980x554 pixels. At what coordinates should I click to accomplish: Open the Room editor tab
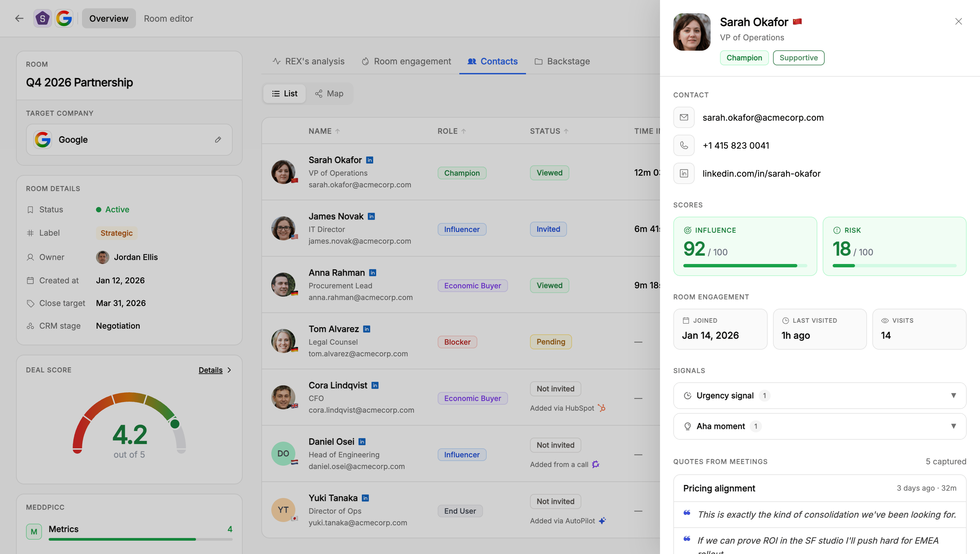(168, 18)
